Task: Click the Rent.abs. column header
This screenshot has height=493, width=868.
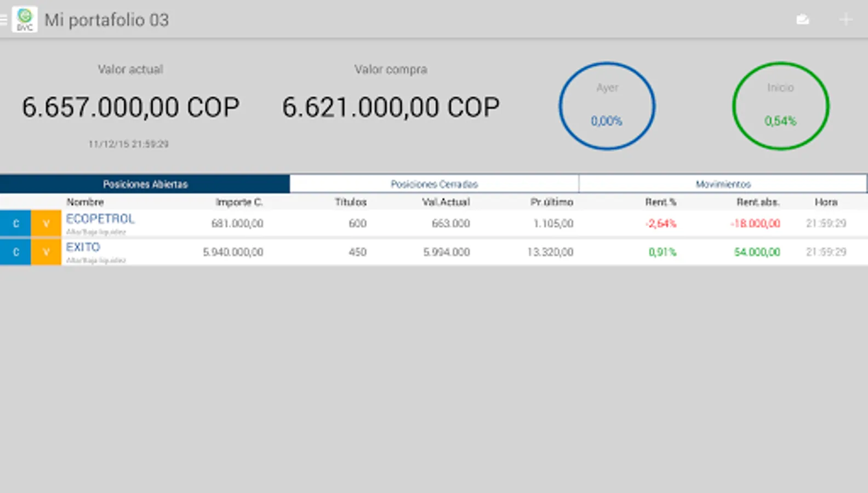Action: 758,202
